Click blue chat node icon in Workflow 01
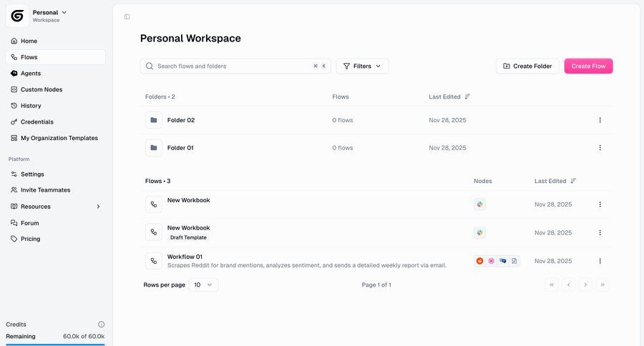Screen dimensions: 644x346 503,261
